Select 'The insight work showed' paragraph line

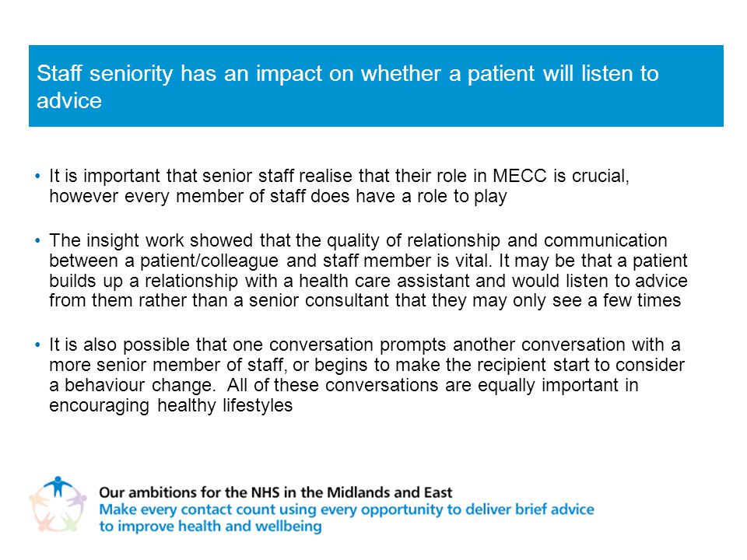tap(358, 240)
